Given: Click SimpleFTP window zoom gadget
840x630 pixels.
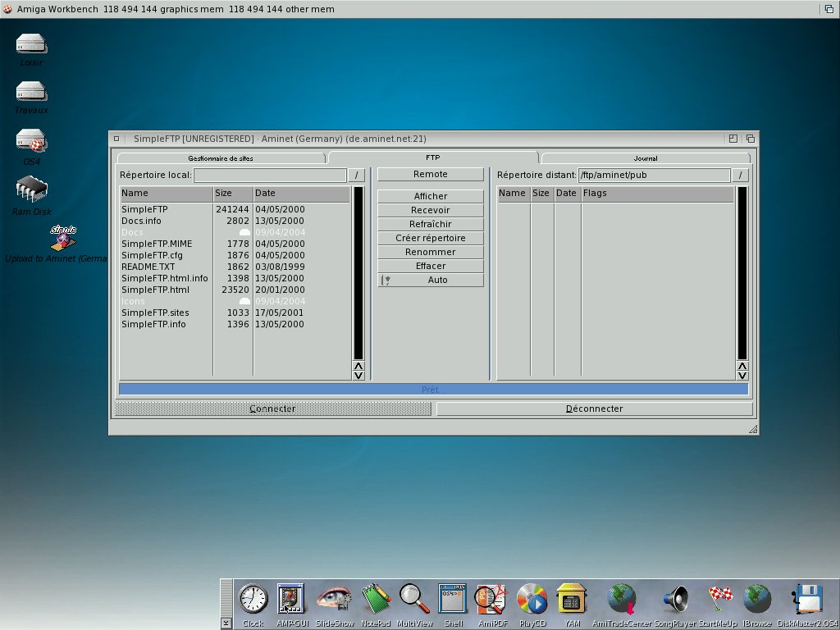Looking at the screenshot, I should point(733,139).
